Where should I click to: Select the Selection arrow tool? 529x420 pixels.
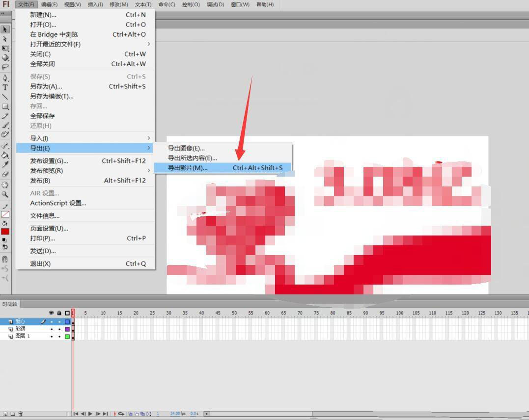pyautogui.click(x=5, y=29)
